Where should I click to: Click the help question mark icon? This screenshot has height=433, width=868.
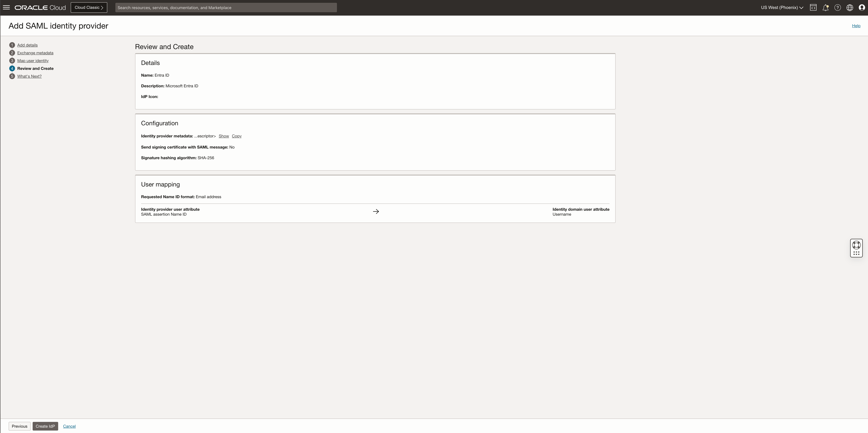pos(837,7)
